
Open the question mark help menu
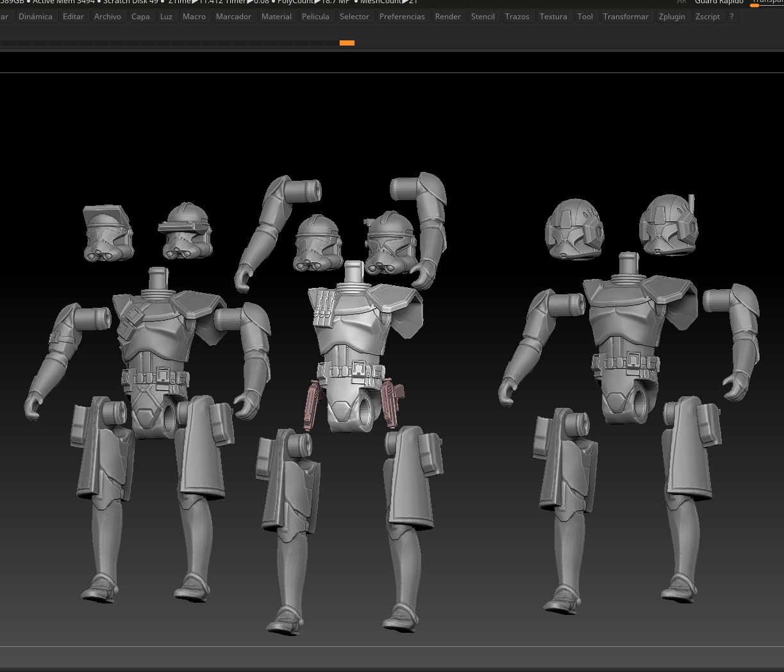point(731,16)
